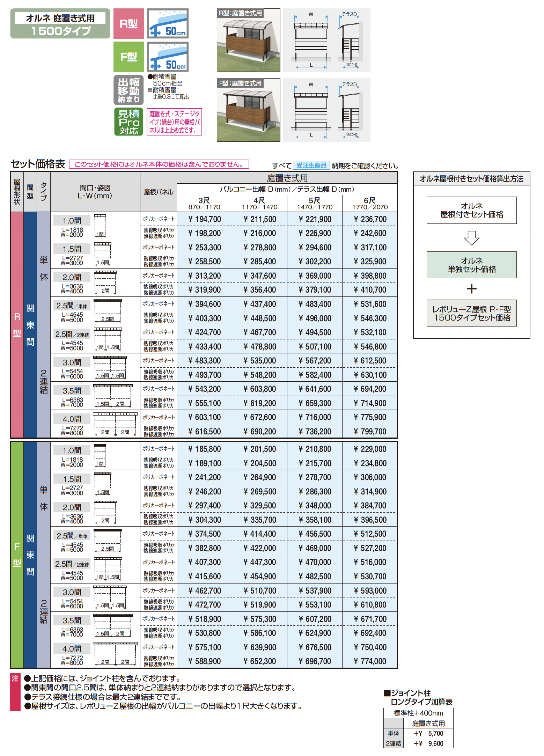
Task: Click the R型 3.0間 layout diagram
Action: tap(110, 368)
